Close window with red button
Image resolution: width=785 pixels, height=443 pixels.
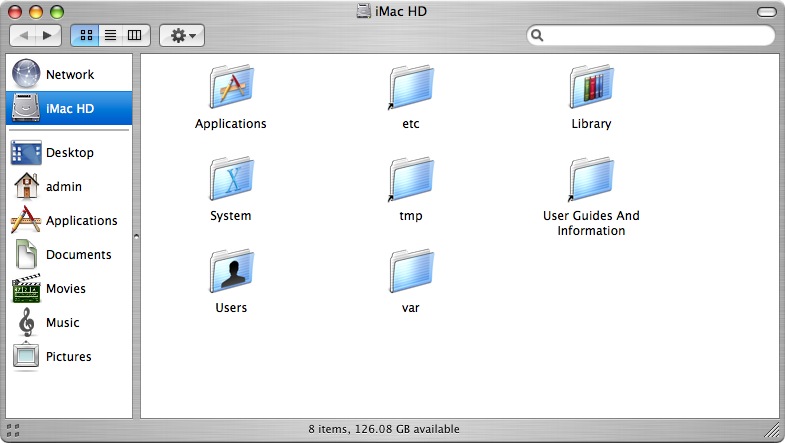(15, 12)
